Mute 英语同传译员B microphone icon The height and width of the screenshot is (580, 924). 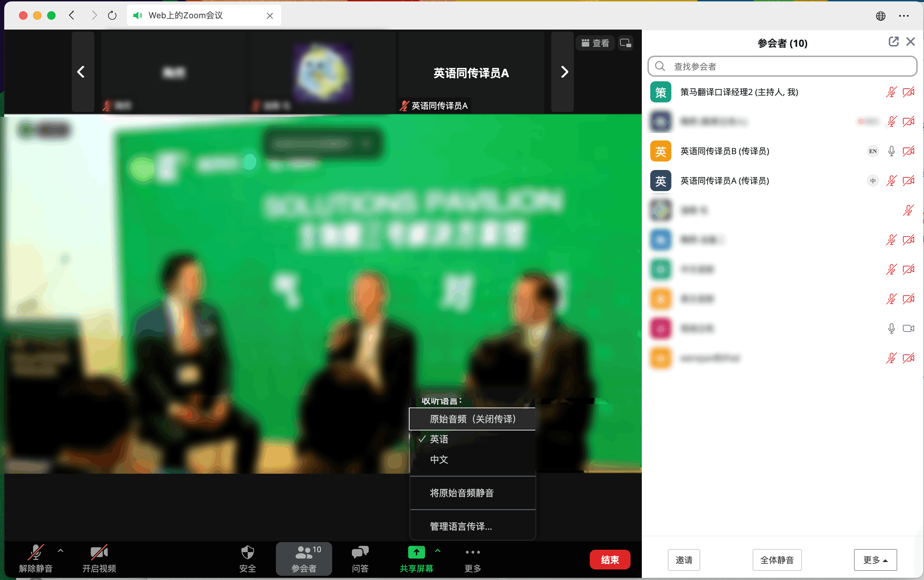891,151
